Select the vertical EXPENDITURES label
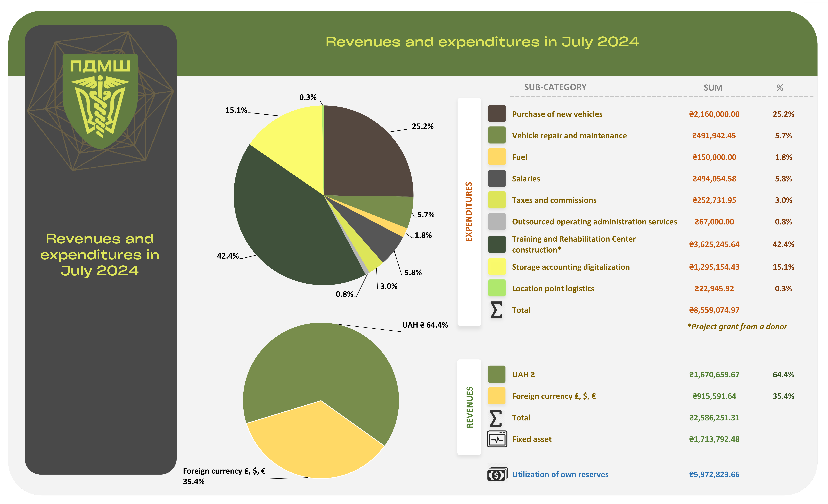This screenshot has width=828, height=504. click(469, 211)
